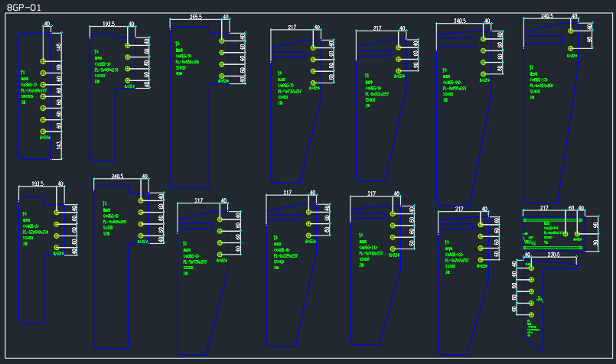Click the 240.5 dimension in the bottom row
The width and height of the screenshot is (616, 364).
[116, 176]
